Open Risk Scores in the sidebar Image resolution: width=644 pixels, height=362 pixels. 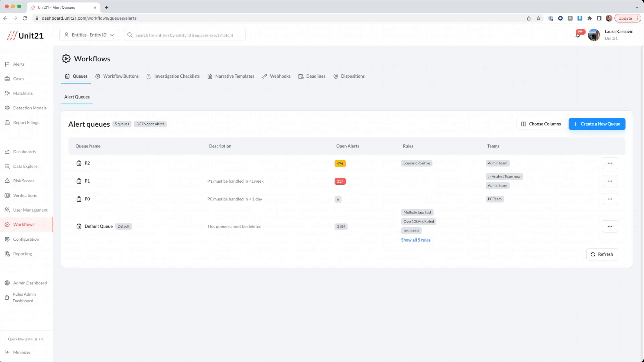click(x=23, y=181)
